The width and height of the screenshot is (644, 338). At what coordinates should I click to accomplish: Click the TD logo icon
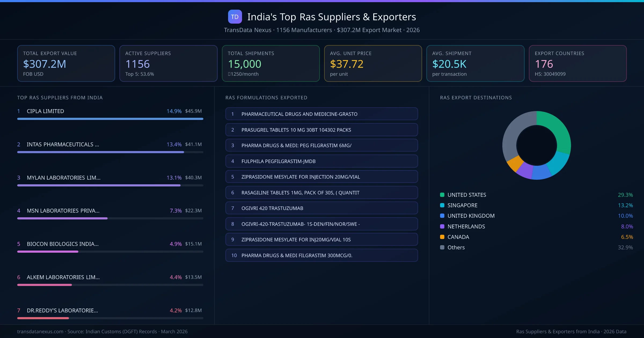click(x=235, y=17)
